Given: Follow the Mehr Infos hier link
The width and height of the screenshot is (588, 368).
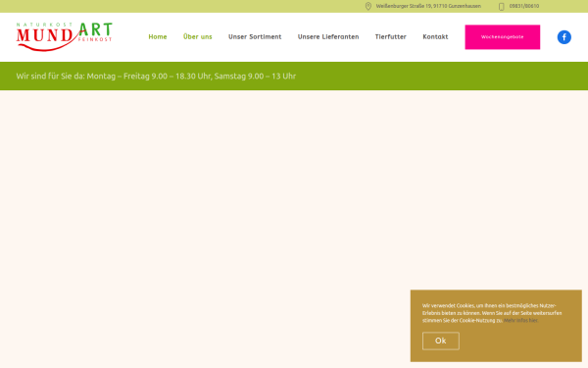Looking at the screenshot, I should tap(520, 320).
